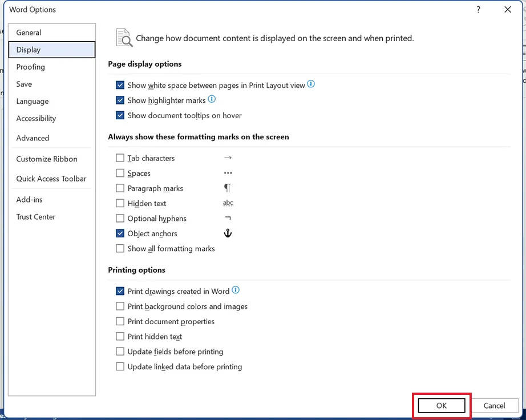The image size is (526, 420).
Task: Click info icon next to Print drawings
Action: coord(236,290)
